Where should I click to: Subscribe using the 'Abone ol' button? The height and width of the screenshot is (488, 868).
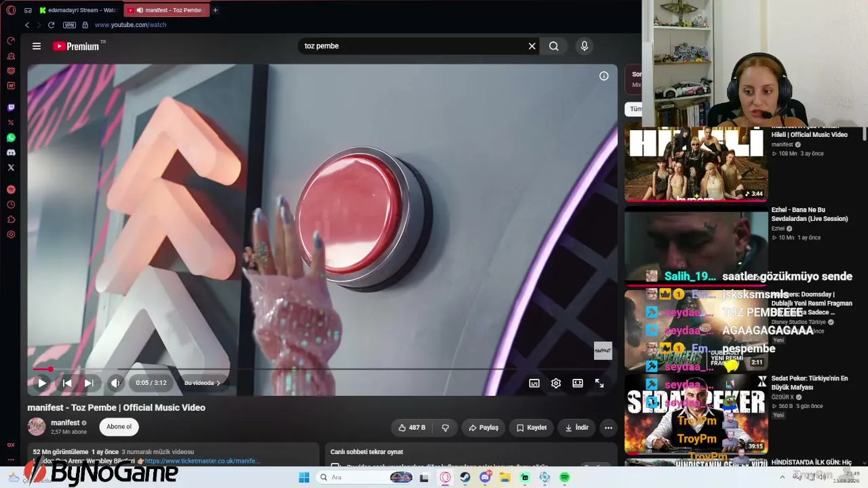click(x=119, y=426)
